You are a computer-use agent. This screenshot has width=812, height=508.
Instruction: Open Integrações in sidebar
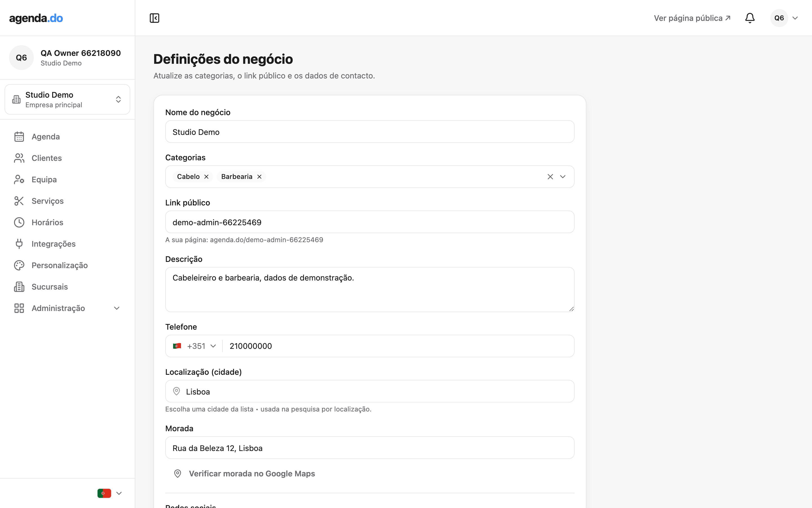[x=67, y=244]
